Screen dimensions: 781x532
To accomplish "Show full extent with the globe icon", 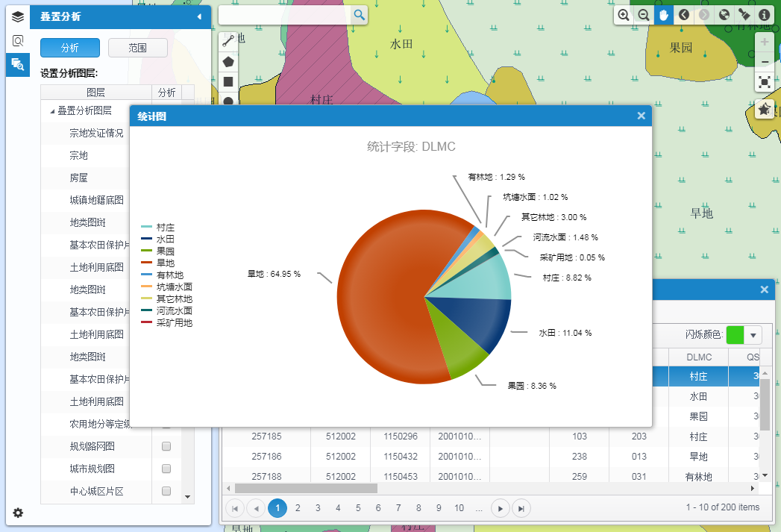I will click(x=724, y=15).
